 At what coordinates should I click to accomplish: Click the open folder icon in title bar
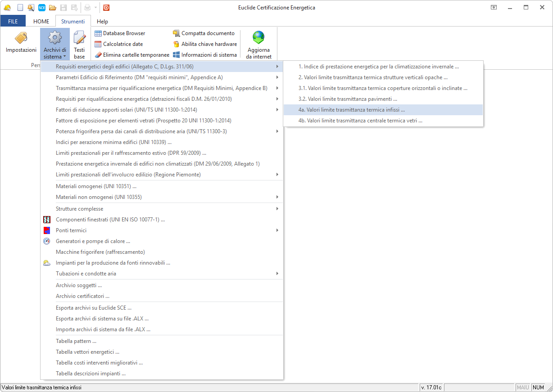[x=53, y=8]
